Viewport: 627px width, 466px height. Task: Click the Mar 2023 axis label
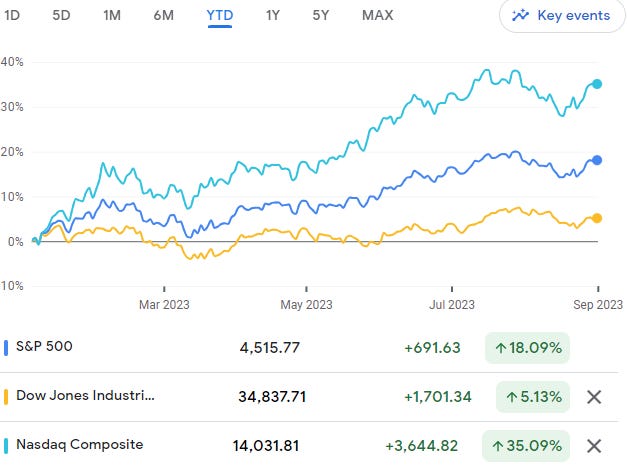(164, 305)
